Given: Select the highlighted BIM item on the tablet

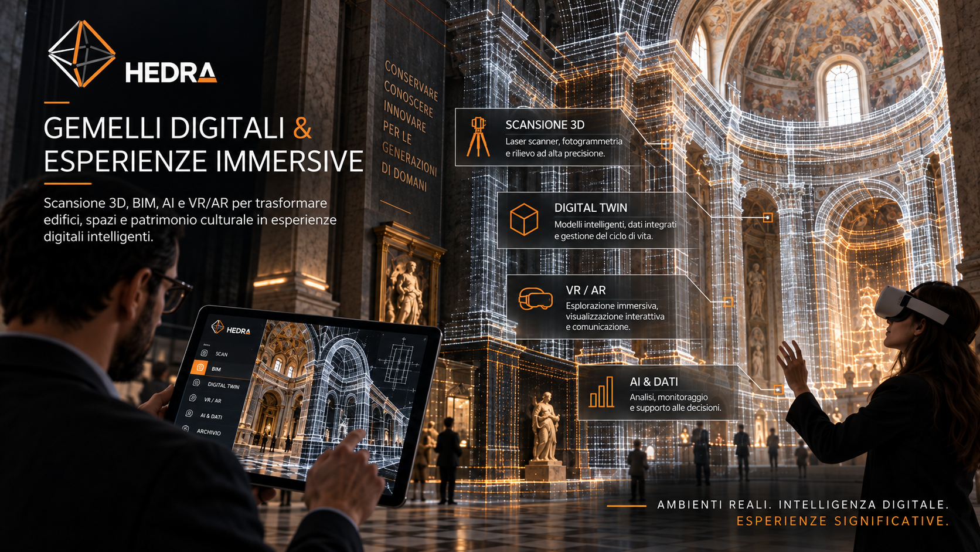Looking at the screenshot, I should [x=222, y=368].
